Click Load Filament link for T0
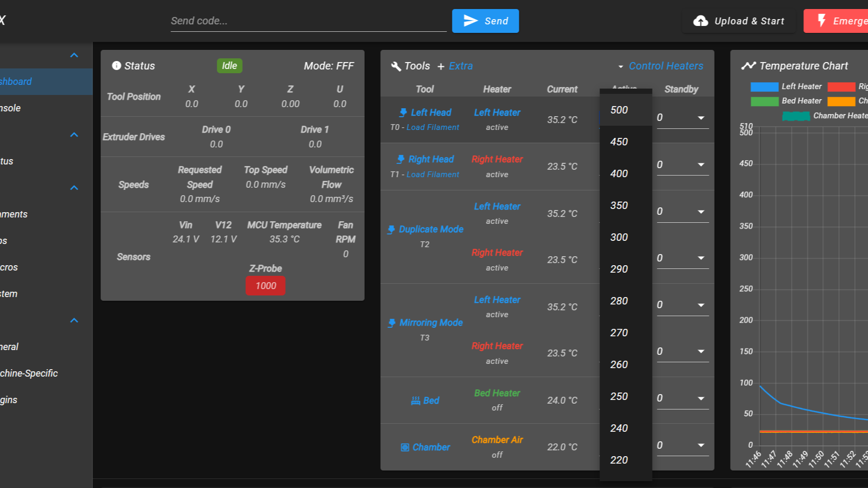Viewport: 868px width, 488px height. 433,127
